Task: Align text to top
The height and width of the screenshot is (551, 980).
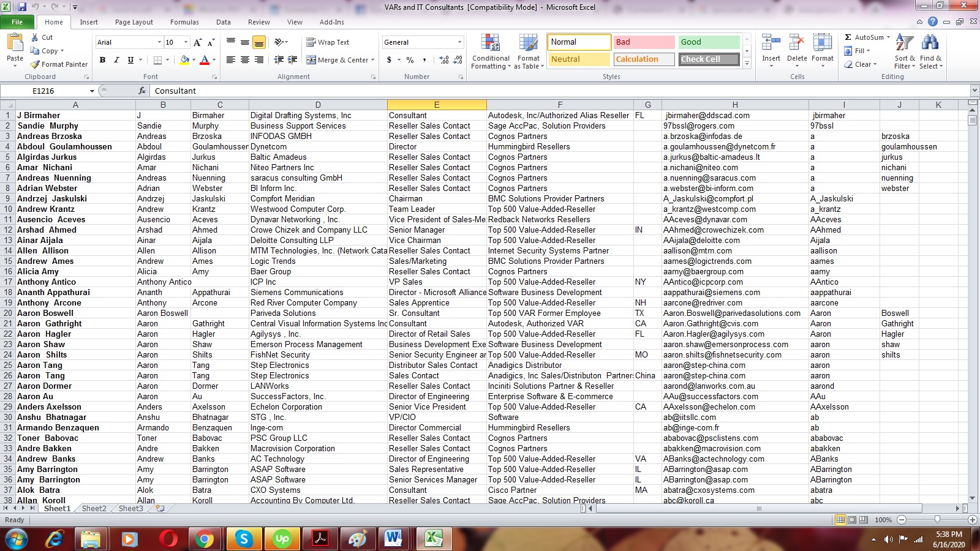Action: [231, 42]
